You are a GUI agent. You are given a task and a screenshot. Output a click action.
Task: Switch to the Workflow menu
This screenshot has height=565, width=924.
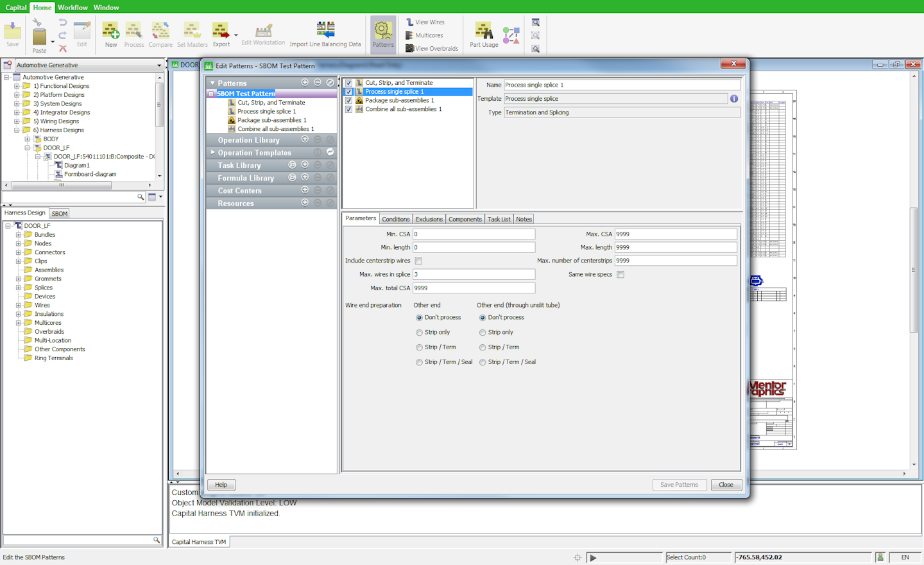[73, 7]
